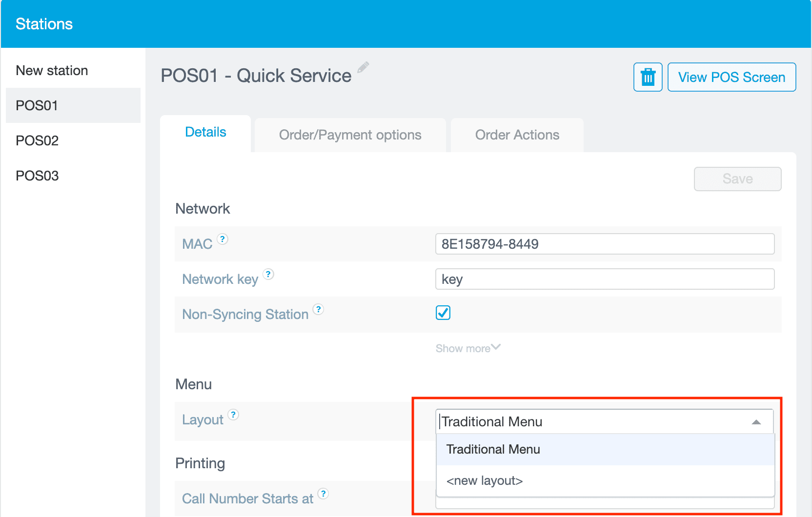Select POS02 in the stations list
This screenshot has height=517, width=812.
(x=37, y=141)
